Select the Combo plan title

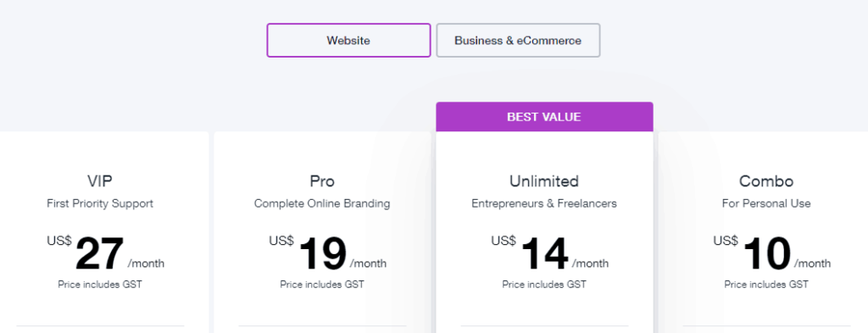[x=766, y=180]
